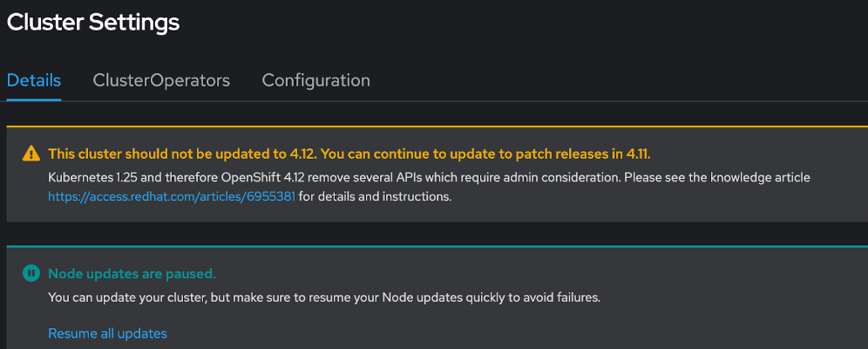Click the yellow warning triangle icon
This screenshot has width=868, height=349.
pos(31,154)
